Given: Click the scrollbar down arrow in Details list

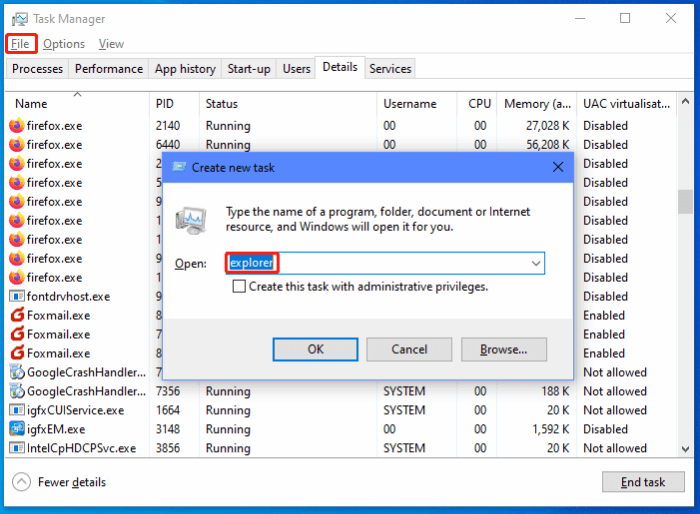Looking at the screenshot, I should pyautogui.click(x=685, y=449).
